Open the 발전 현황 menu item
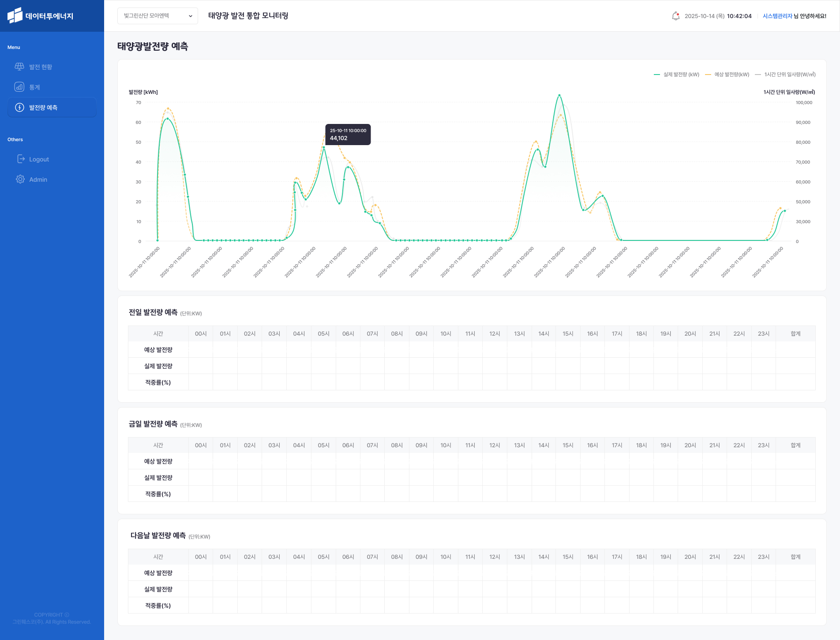Viewport: 840px width, 640px height. point(41,67)
